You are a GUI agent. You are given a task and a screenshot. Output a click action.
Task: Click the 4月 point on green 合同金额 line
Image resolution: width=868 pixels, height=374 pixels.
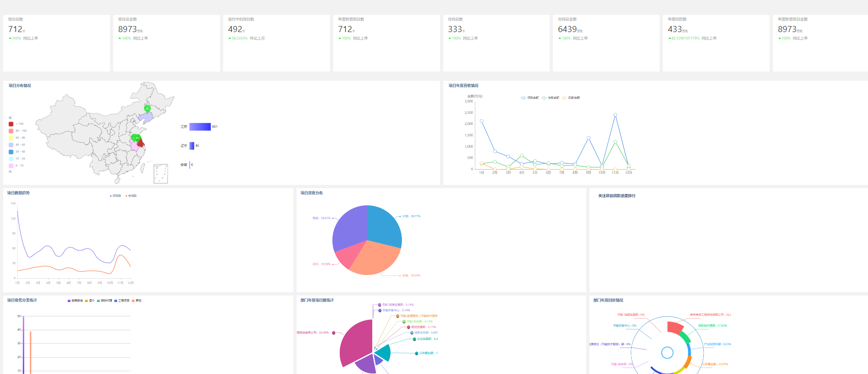pyautogui.click(x=522, y=156)
